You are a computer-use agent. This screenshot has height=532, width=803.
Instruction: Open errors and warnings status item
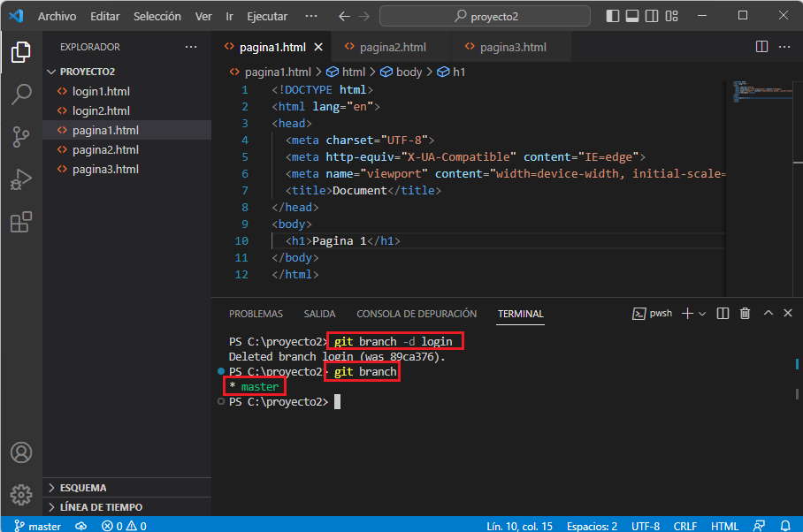click(124, 526)
